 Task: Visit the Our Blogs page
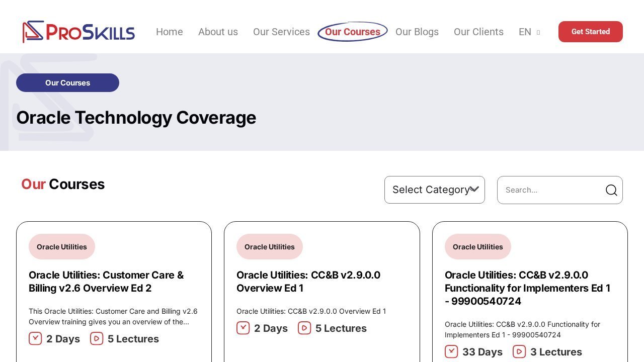tap(417, 32)
